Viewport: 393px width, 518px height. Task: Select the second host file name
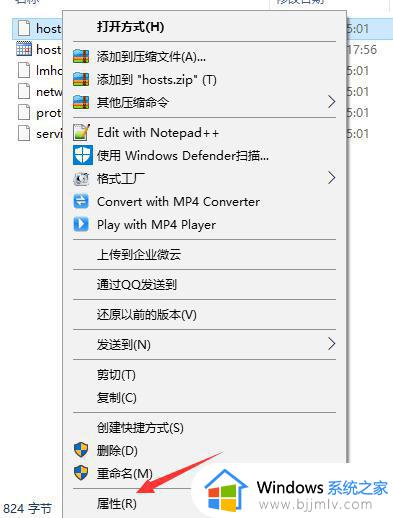pos(49,49)
